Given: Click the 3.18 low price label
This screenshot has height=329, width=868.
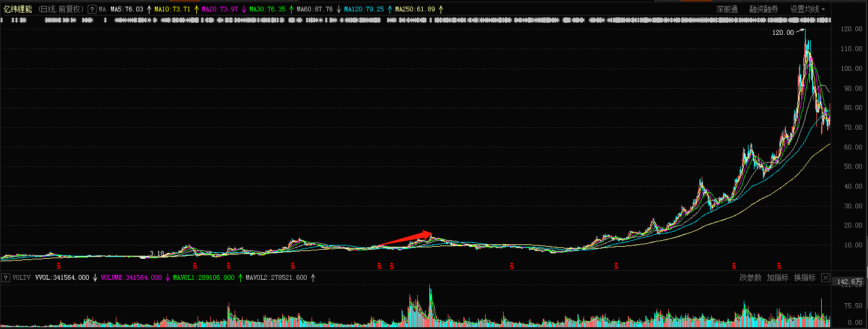Looking at the screenshot, I should tap(157, 253).
